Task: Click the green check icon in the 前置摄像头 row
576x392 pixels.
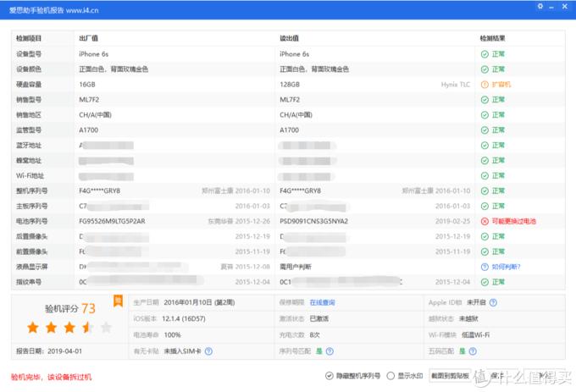Action: pos(485,251)
